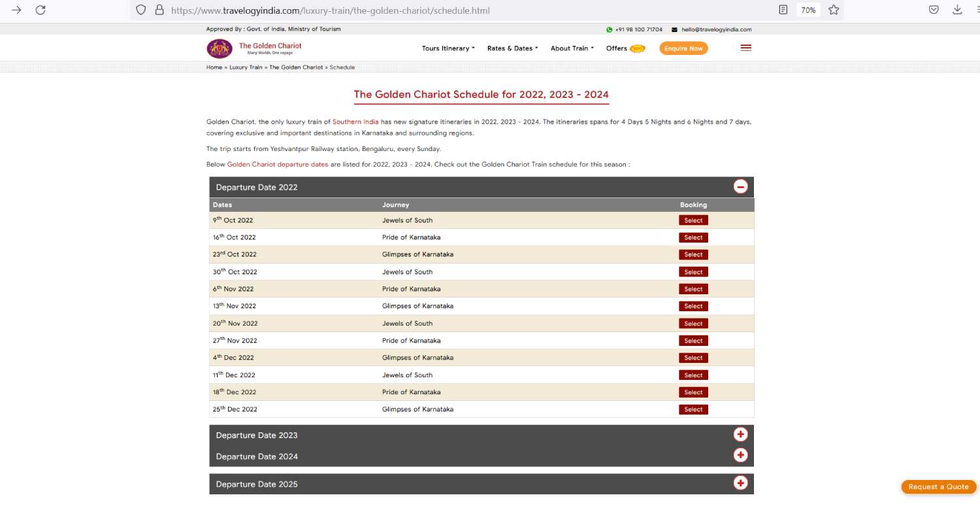This screenshot has width=980, height=512.
Task: Expand the Departure Date 2023 section
Action: (740, 435)
